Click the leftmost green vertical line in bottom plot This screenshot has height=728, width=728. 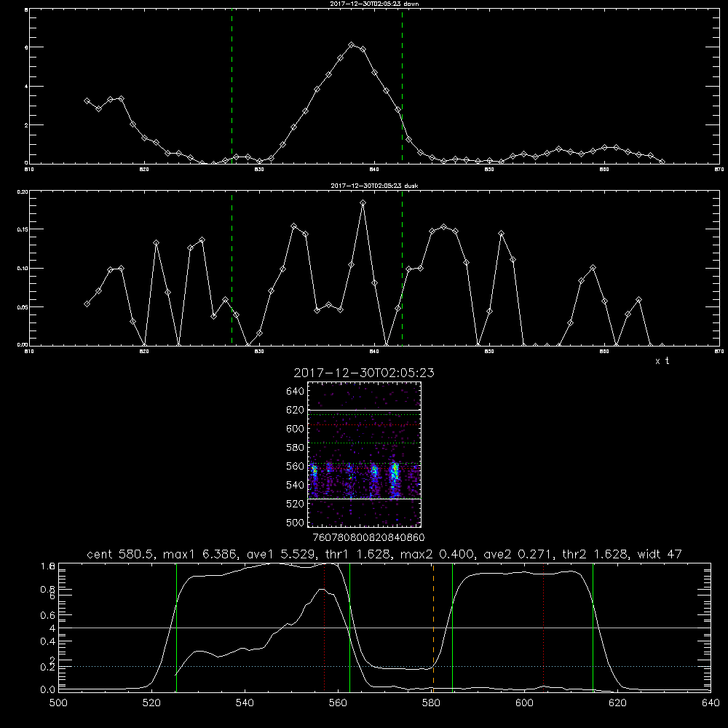pyautogui.click(x=176, y=627)
